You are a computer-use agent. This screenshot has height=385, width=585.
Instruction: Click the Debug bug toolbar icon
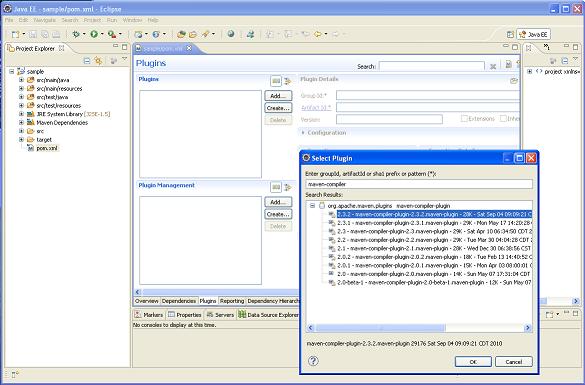76,34
